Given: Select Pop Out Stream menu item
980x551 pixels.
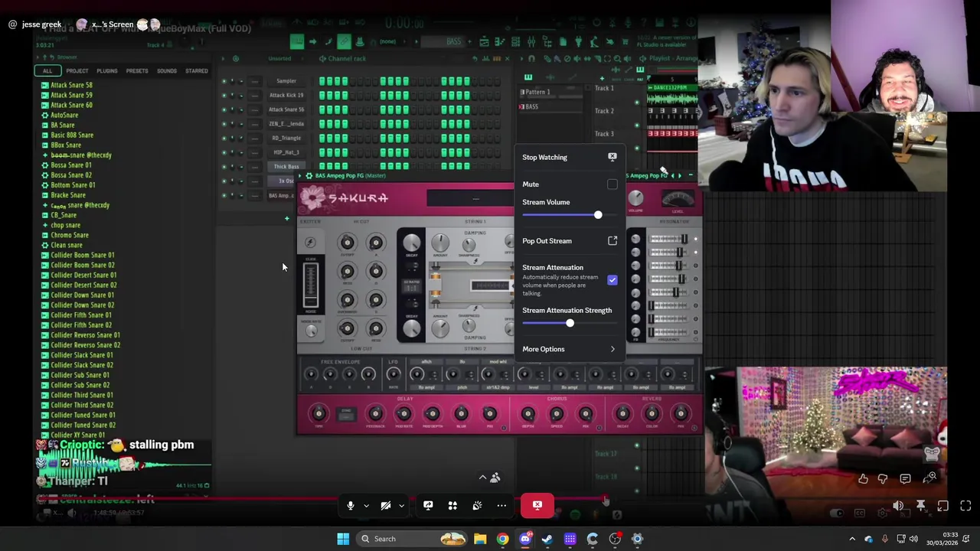Looking at the screenshot, I should pos(570,241).
